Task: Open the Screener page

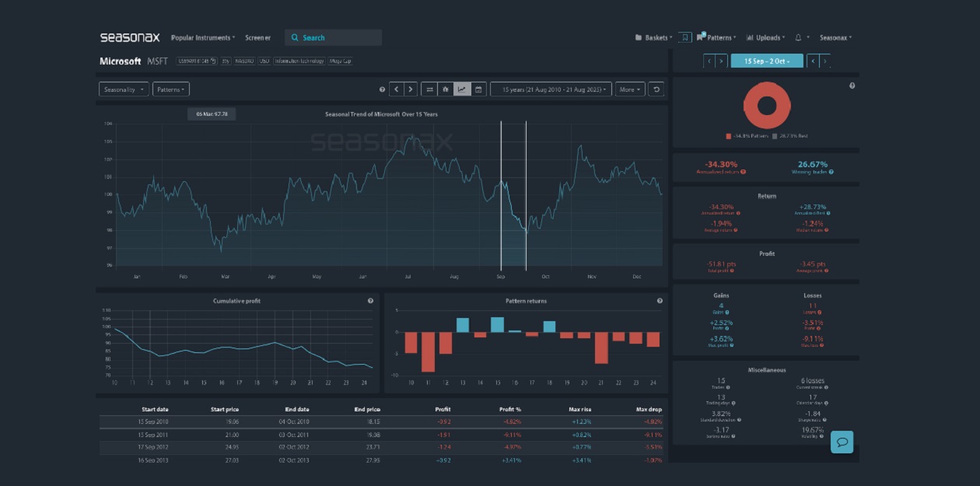Action: 257,37
